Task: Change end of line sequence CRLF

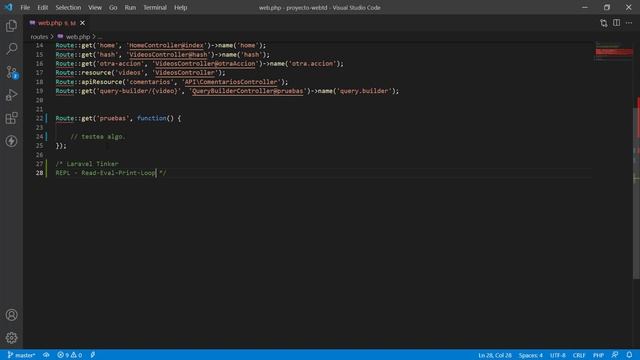Action: click(579, 355)
